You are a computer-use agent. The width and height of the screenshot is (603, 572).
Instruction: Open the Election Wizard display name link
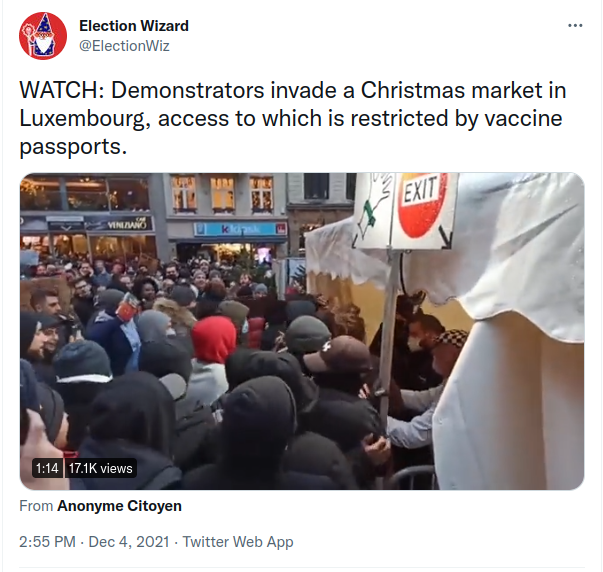tap(134, 26)
